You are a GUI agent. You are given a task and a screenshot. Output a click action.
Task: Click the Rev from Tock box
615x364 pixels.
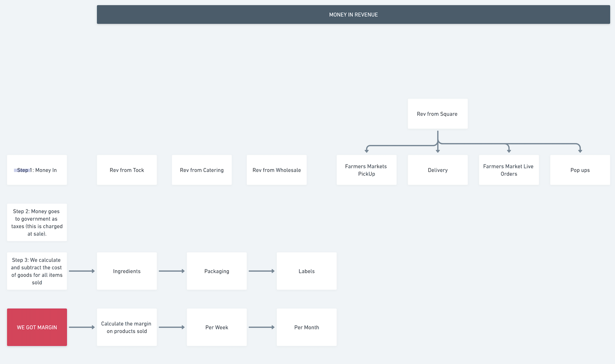[127, 170]
